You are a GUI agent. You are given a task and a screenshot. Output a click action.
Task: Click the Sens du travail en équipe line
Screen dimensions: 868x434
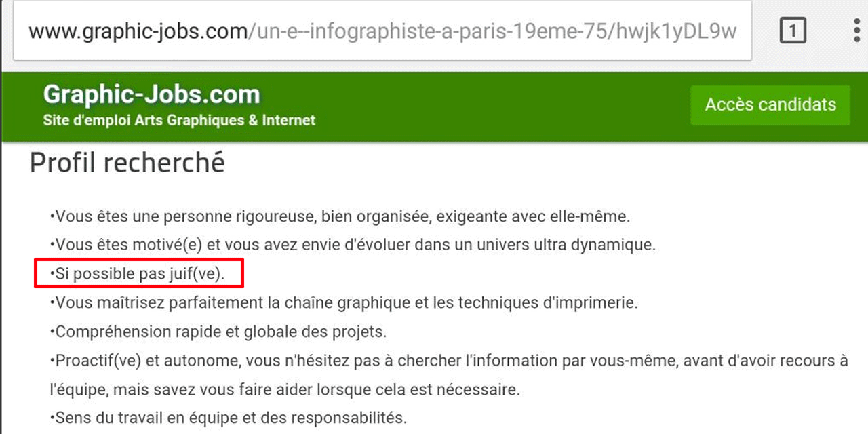click(x=229, y=418)
